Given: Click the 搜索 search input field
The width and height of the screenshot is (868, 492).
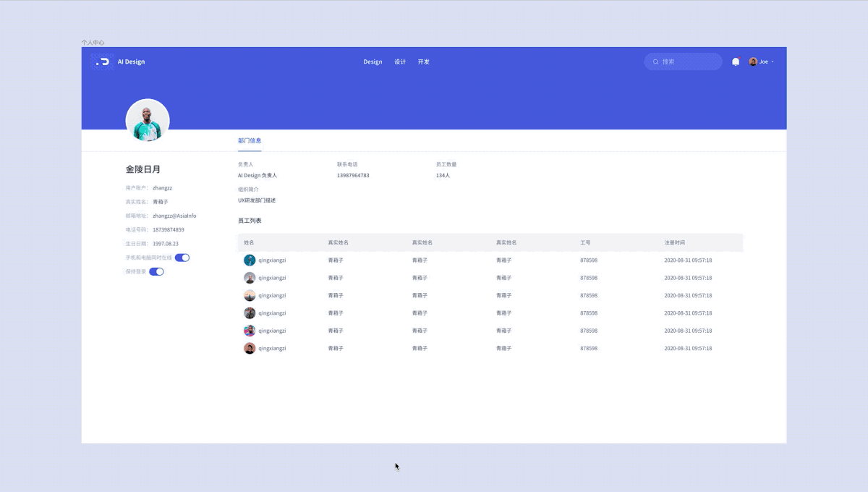Looking at the screenshot, I should [x=683, y=61].
